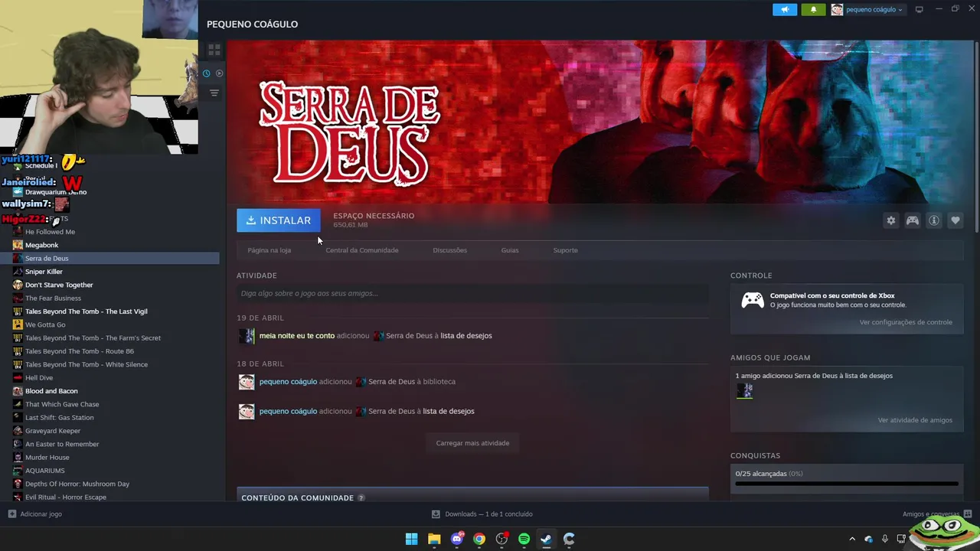This screenshot has width=980, height=551.
Task: Open Google Chrome from taskbar
Action: pyautogui.click(x=479, y=539)
